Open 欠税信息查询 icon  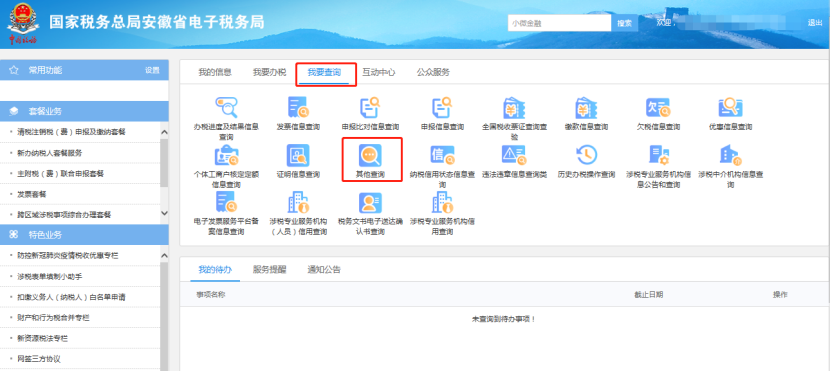point(658,108)
